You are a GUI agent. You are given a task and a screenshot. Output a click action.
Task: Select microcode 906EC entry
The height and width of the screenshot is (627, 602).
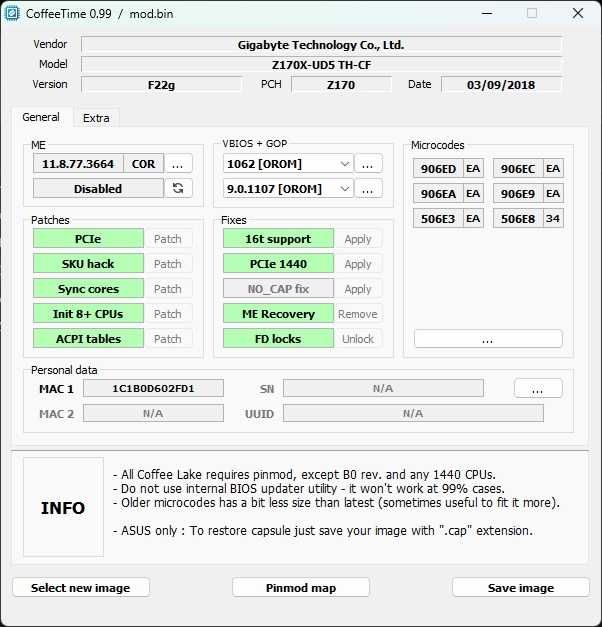pyautogui.click(x=518, y=168)
